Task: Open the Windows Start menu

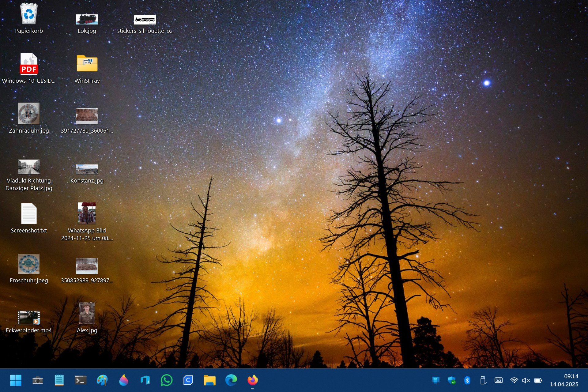Action: click(x=16, y=380)
